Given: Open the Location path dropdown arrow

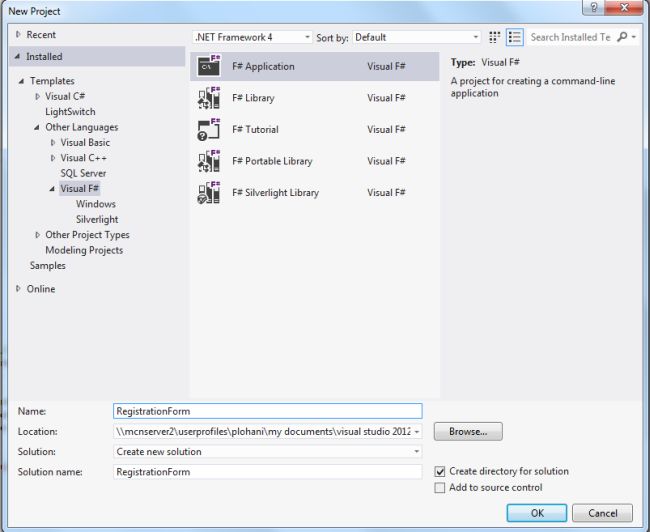Looking at the screenshot, I should [x=417, y=432].
